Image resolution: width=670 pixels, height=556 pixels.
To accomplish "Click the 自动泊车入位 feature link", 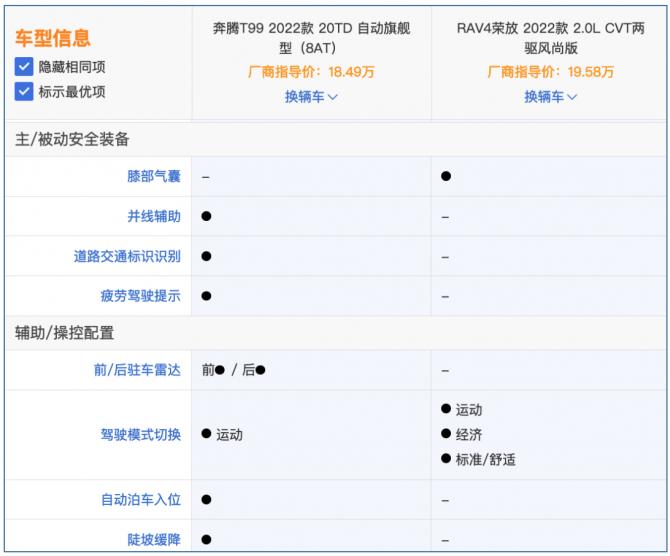I will [x=141, y=499].
